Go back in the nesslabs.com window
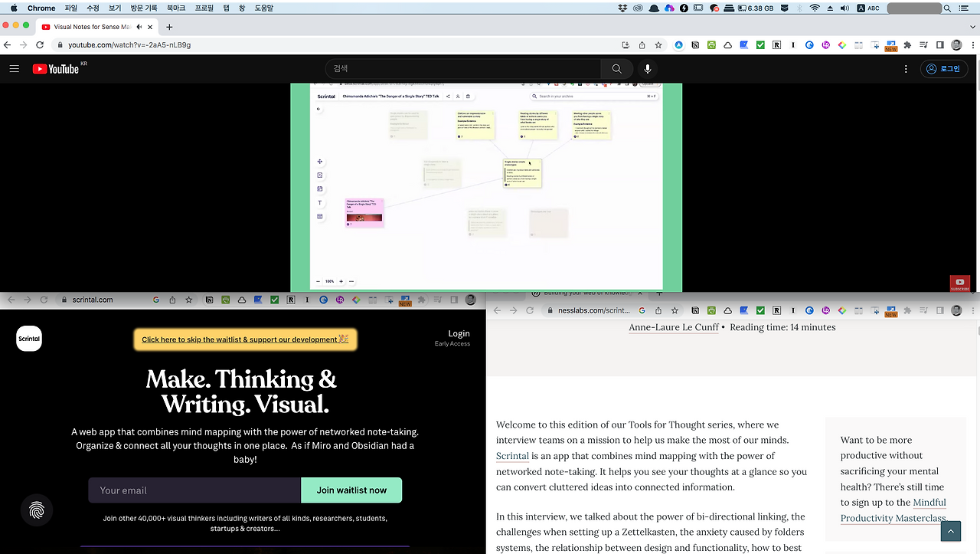Image resolution: width=980 pixels, height=554 pixels. 496,310
